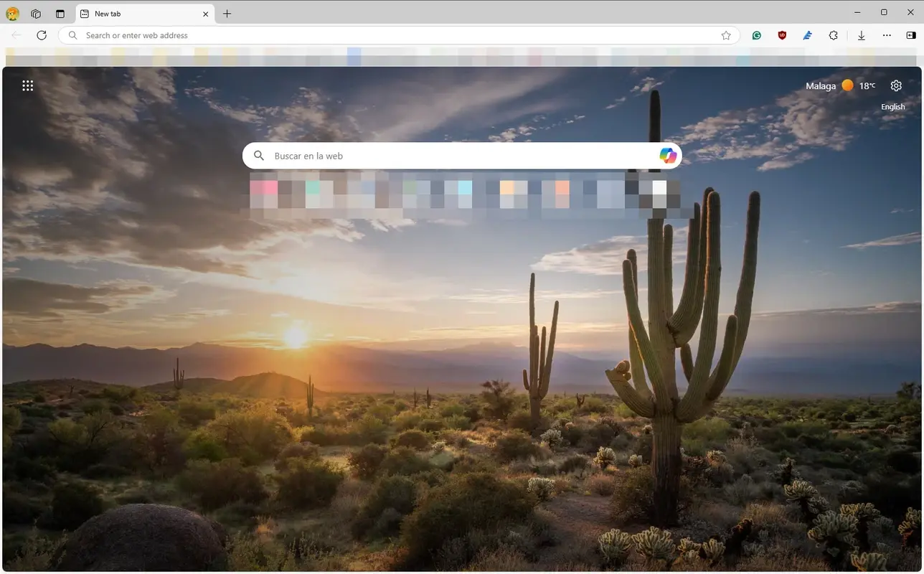Image resolution: width=924 pixels, height=574 pixels.
Task: Toggle vertical tabs layout
Action: (60, 13)
